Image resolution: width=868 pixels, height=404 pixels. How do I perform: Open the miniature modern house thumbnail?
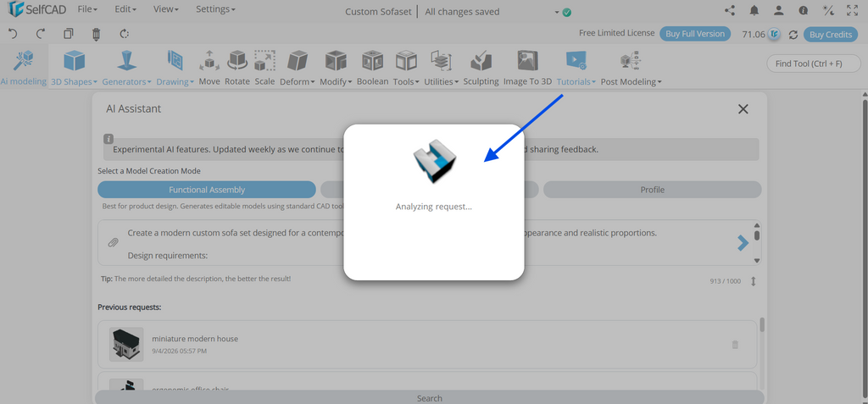pyautogui.click(x=126, y=344)
